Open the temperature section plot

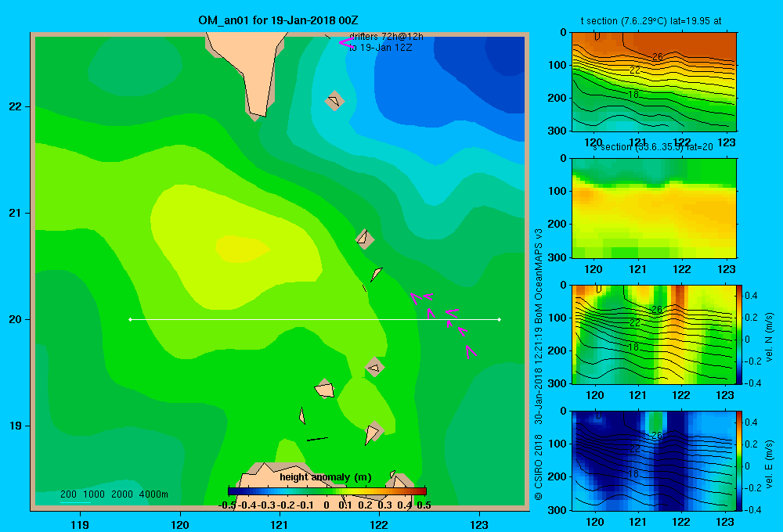654,81
